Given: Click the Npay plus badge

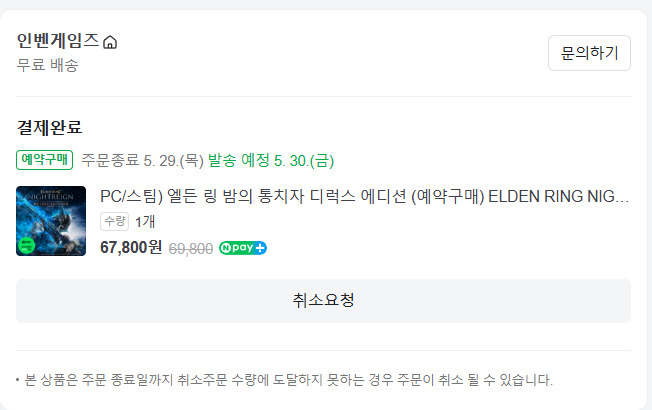Looking at the screenshot, I should 243,248.
